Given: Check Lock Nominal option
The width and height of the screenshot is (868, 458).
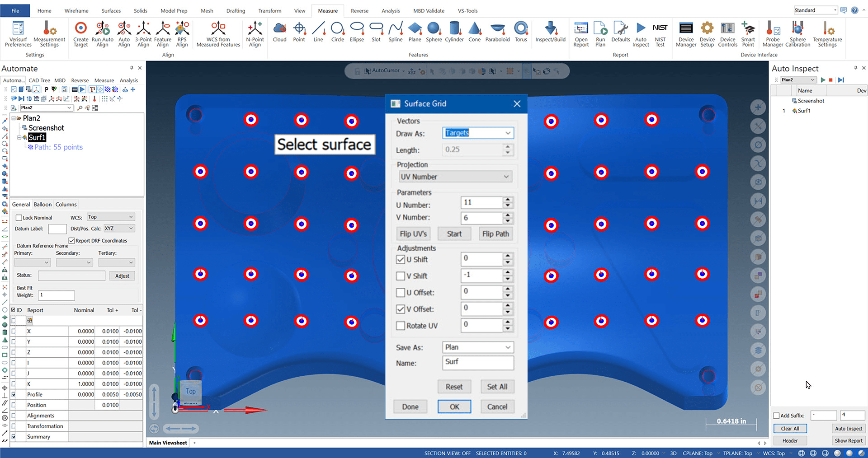Looking at the screenshot, I should [19, 218].
